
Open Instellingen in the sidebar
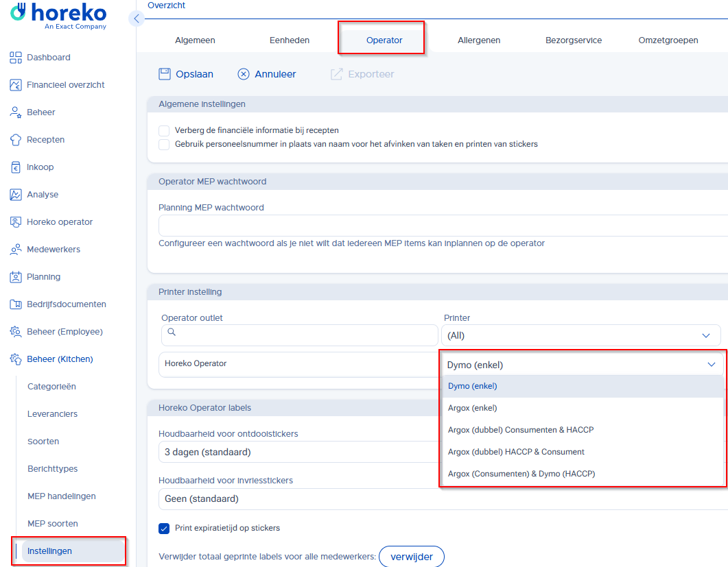click(73, 551)
